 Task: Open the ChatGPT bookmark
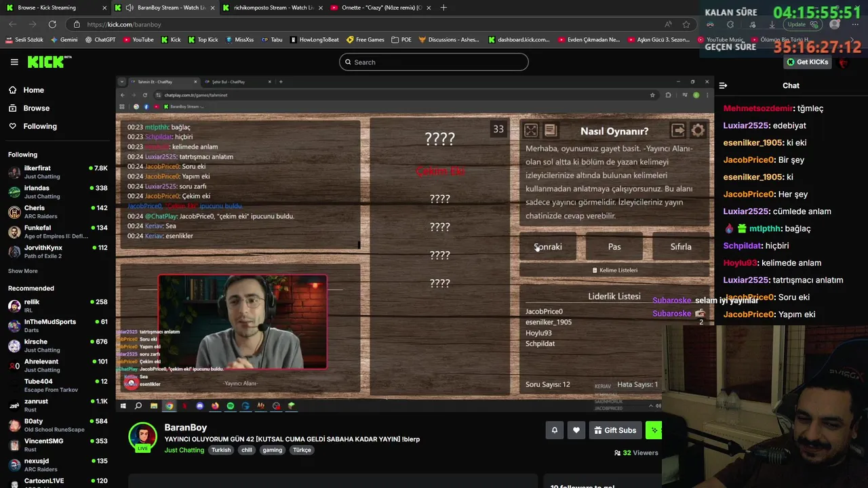point(100,40)
